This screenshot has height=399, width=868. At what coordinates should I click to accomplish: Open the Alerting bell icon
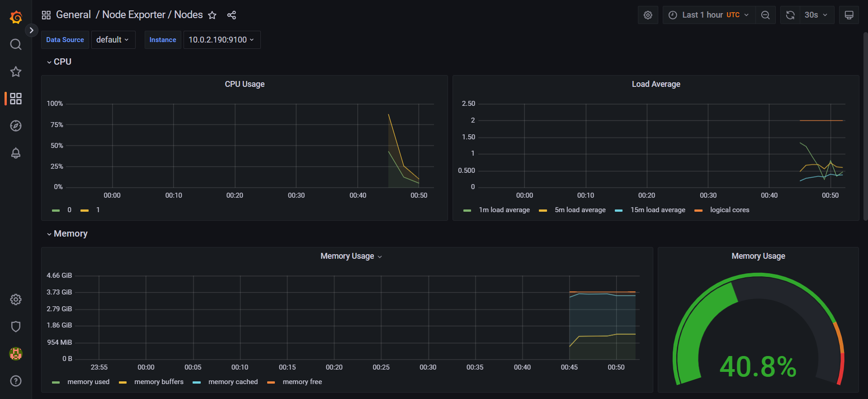tap(16, 153)
